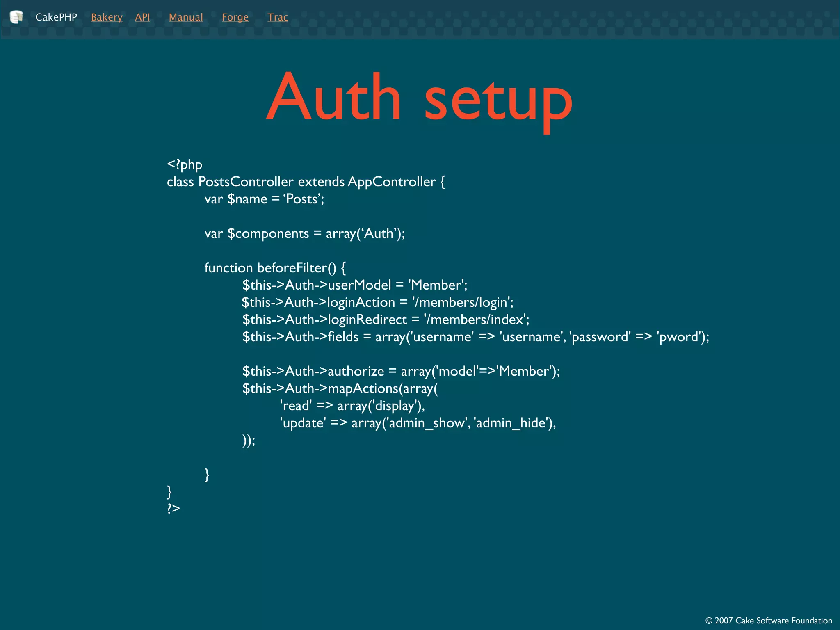Click the '?>' closing PHP tag
The height and width of the screenshot is (630, 840).
[x=173, y=509]
